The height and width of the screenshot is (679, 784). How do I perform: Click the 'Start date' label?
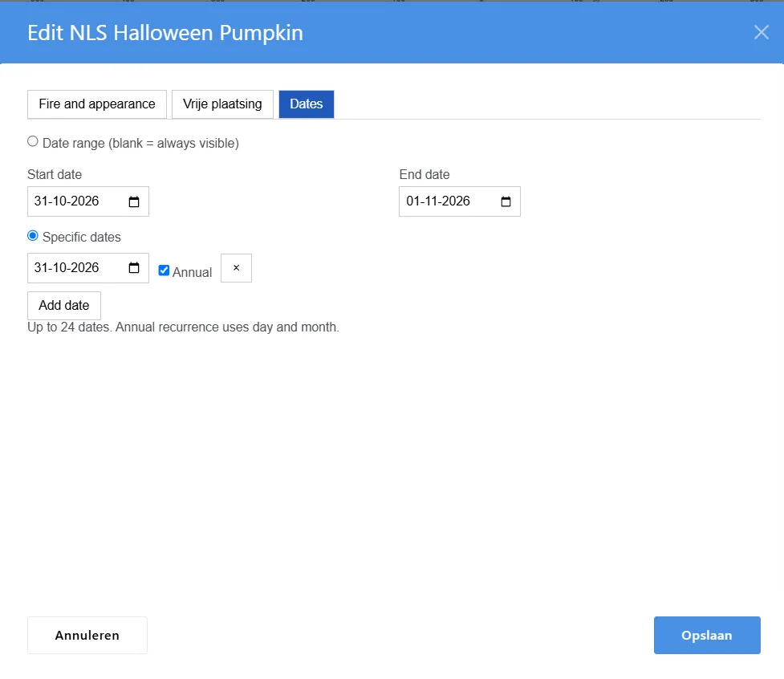click(55, 174)
